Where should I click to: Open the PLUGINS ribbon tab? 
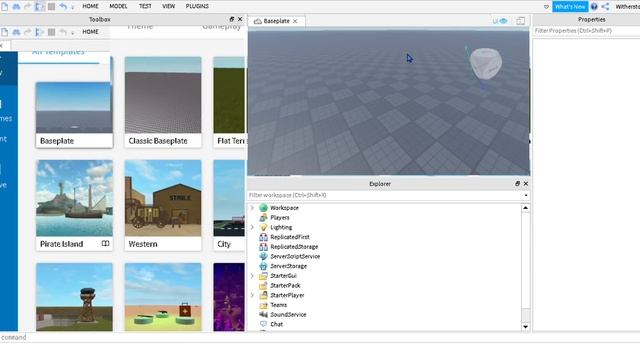click(197, 6)
